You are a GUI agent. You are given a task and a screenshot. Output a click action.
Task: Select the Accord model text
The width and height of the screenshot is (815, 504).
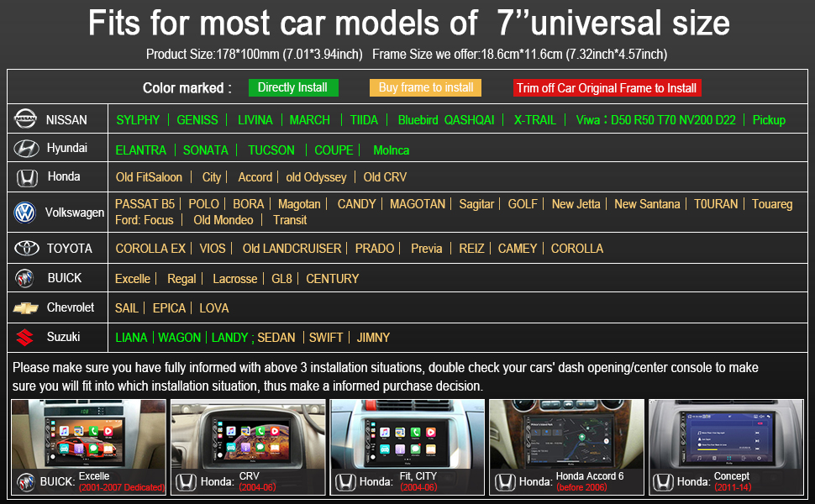point(255,177)
